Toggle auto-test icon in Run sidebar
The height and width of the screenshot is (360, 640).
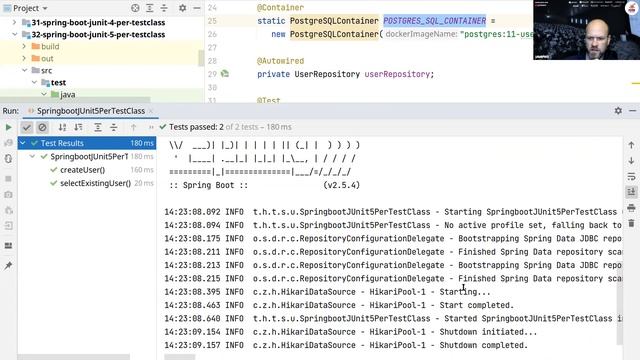[8, 159]
